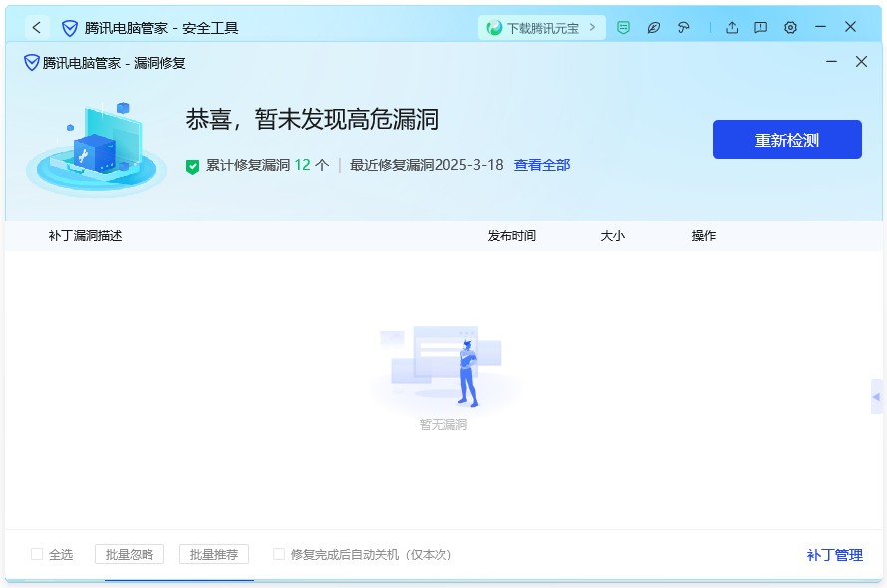Click the 暂无漏洞 empty state text
The image size is (887, 588).
pyautogui.click(x=443, y=425)
